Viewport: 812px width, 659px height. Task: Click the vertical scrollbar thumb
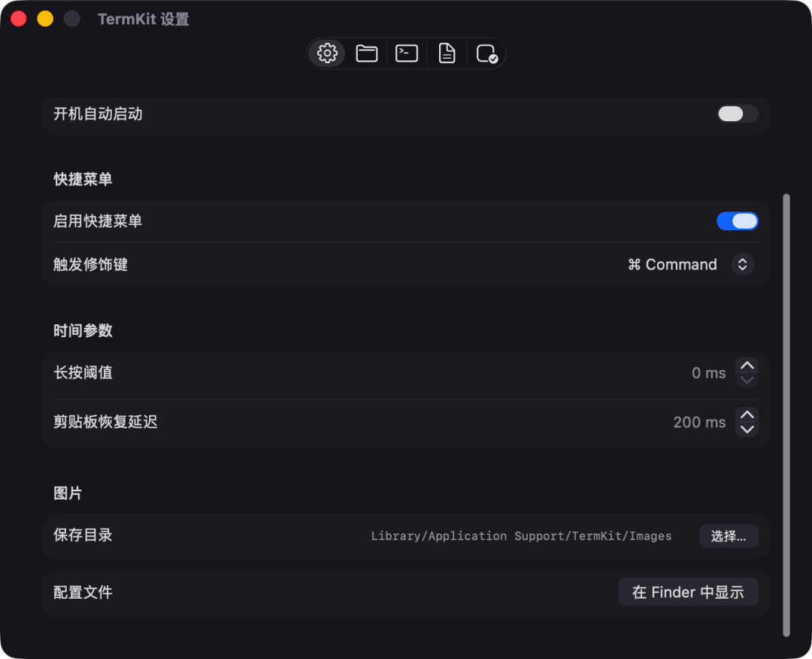point(786,415)
